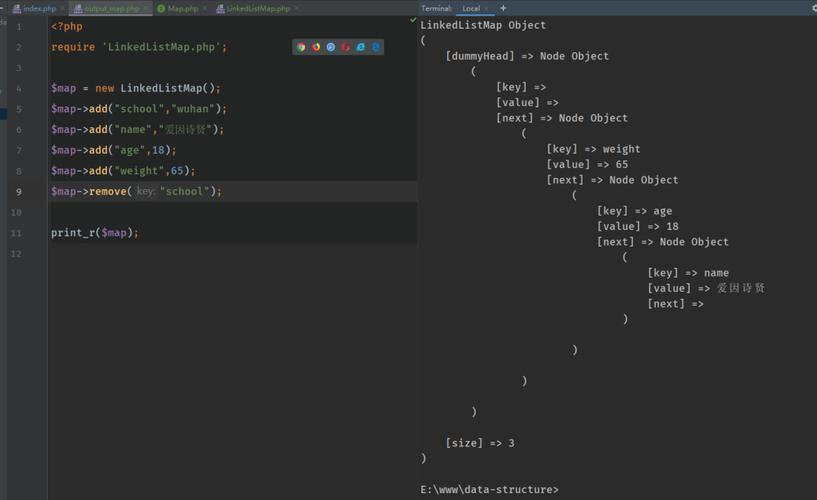
Task: Click "[value] => 65" in terminal
Action: 587,165
